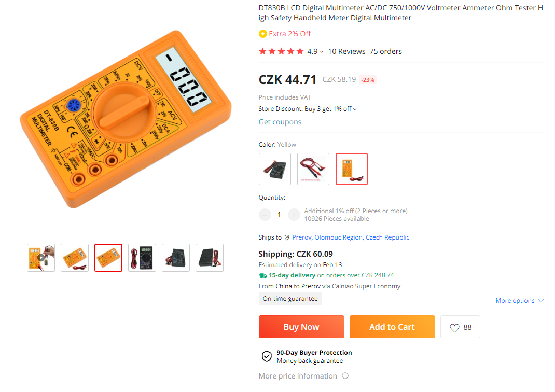Increase quantity with the plus button
The image size is (555, 392).
pos(294,215)
